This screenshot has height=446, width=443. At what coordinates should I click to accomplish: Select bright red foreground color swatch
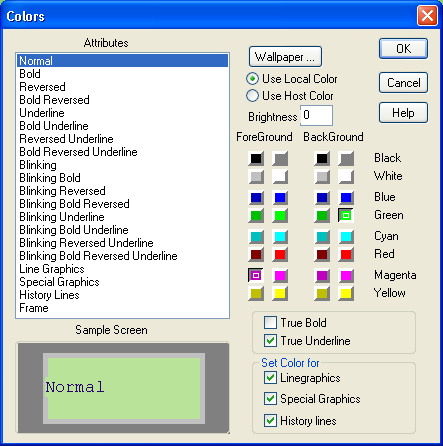coord(280,255)
